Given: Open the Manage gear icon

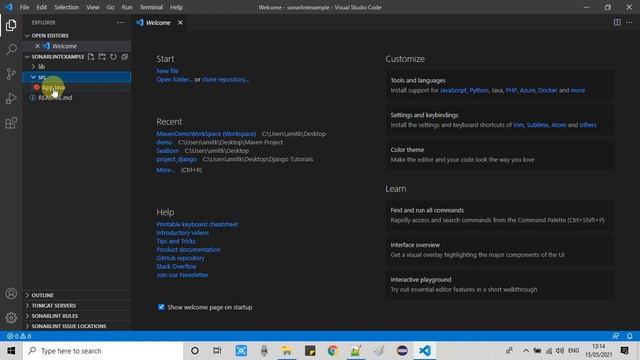Looking at the screenshot, I should 11,318.
